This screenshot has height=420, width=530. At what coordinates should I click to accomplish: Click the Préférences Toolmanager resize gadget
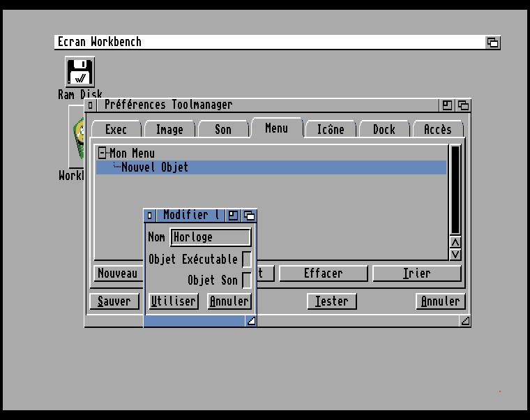[465, 321]
